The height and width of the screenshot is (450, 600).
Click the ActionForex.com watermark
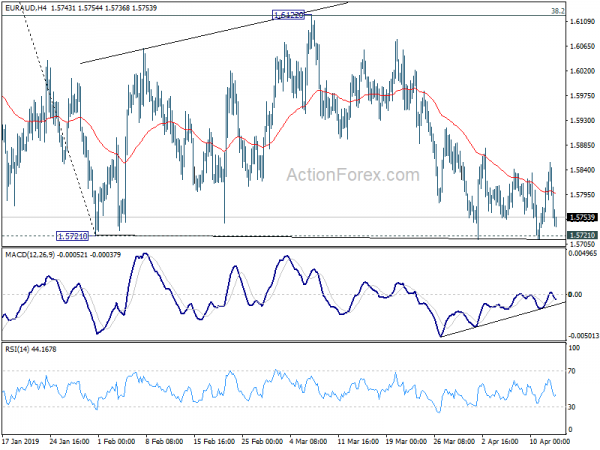[353, 175]
